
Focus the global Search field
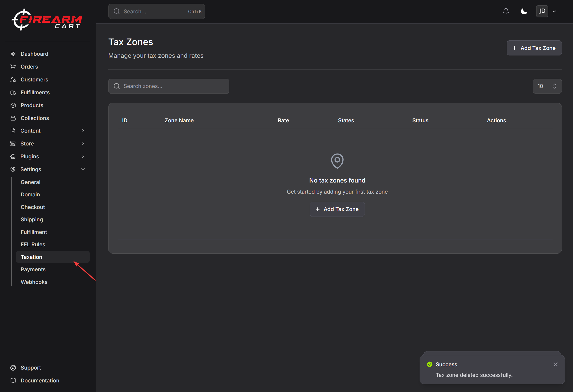pyautogui.click(x=156, y=11)
